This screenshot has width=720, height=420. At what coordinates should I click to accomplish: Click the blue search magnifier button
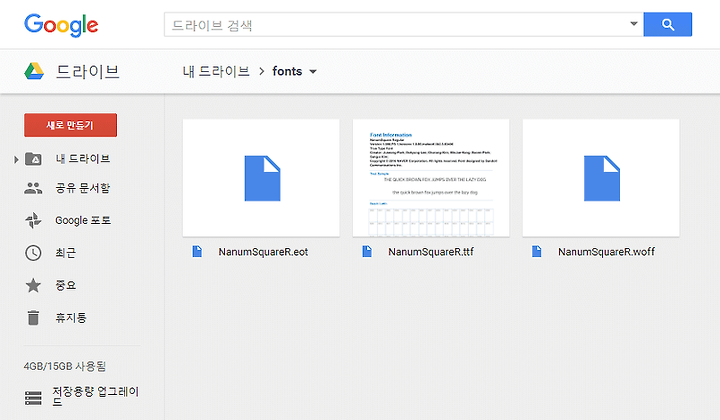click(668, 24)
